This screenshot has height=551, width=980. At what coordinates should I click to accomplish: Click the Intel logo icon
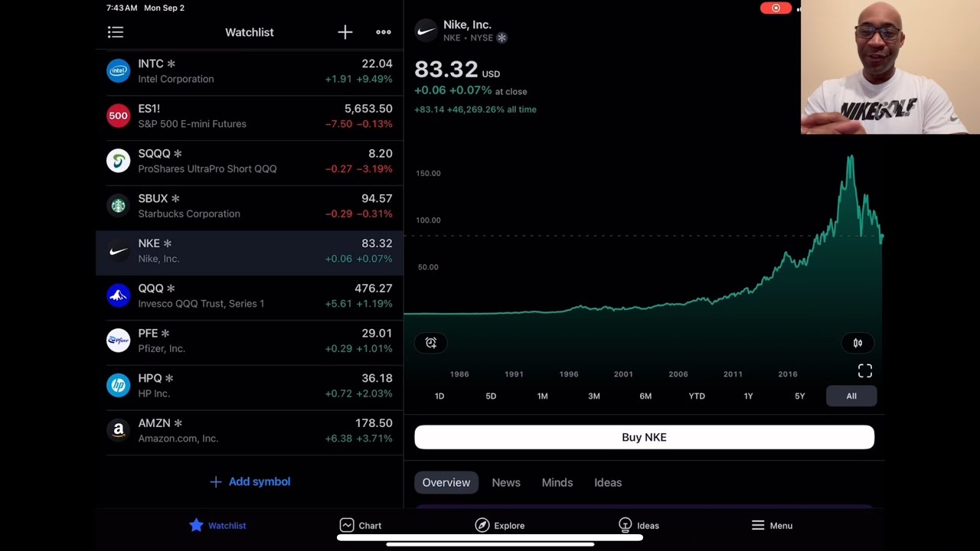[118, 71]
